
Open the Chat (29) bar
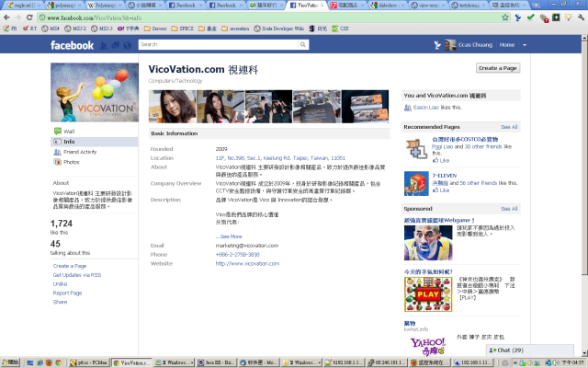(530, 351)
